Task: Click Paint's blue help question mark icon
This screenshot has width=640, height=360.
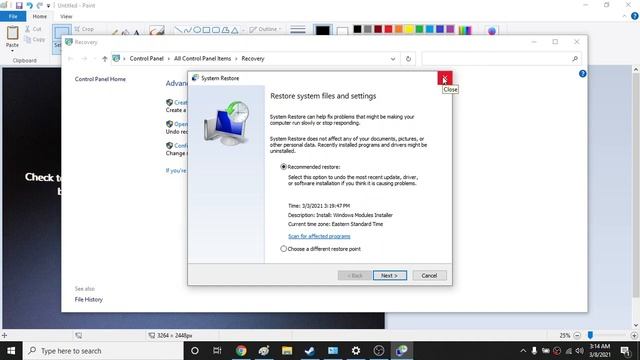Action: click(x=635, y=16)
